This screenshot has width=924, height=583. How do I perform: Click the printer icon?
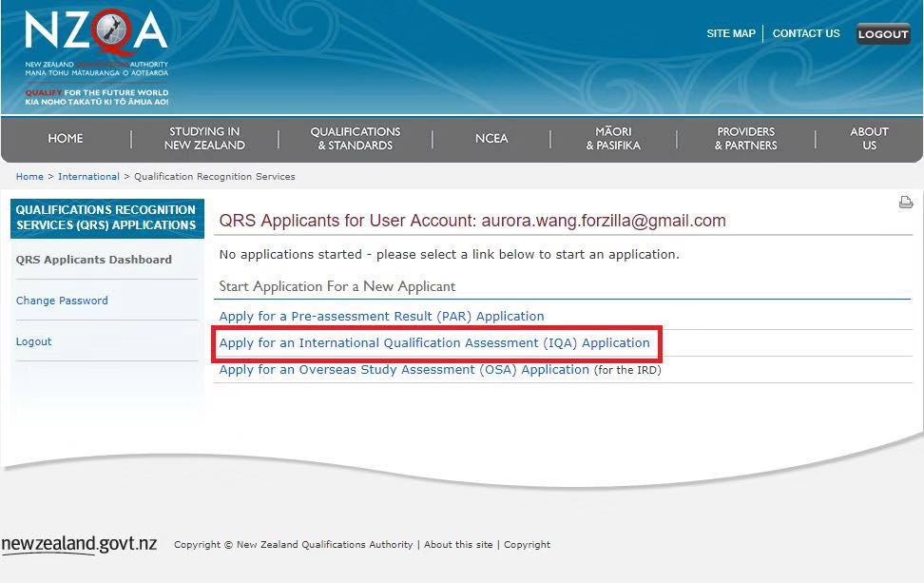(x=905, y=202)
